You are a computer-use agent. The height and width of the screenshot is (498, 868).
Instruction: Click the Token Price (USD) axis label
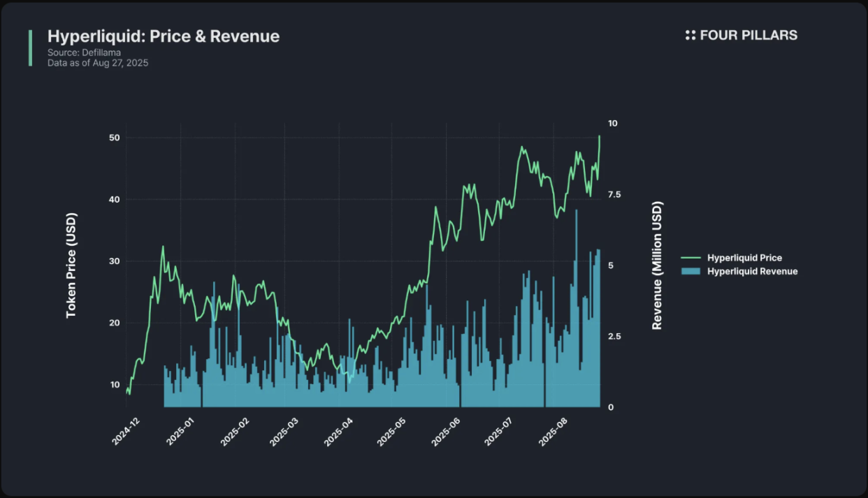click(71, 265)
